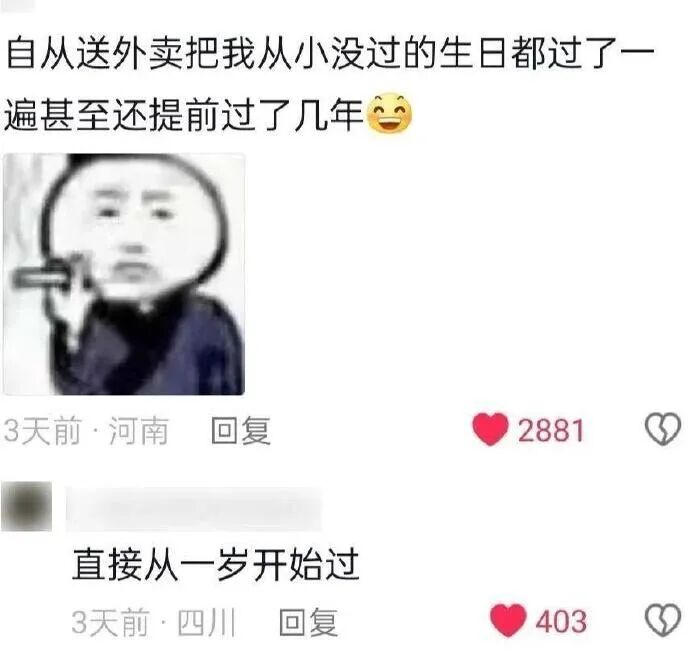
Task: Open the blurred avatar of the second commenter
Action: [x=26, y=506]
